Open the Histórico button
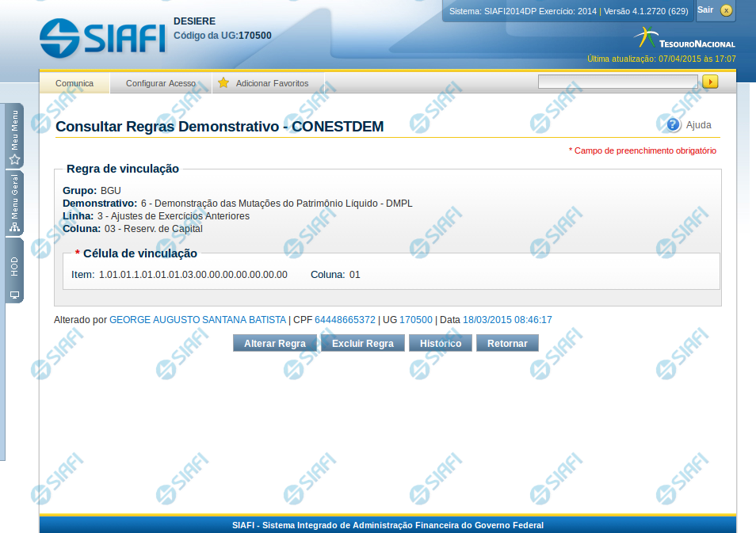Screen dimensions: 756x533 (x=441, y=343)
